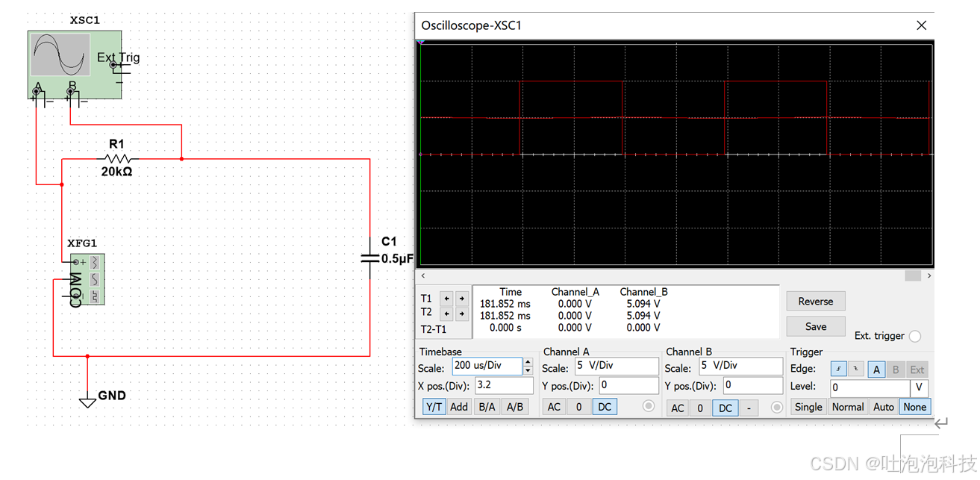Click the Trigger Level input field
This screenshot has height=480, width=980.
(870, 387)
